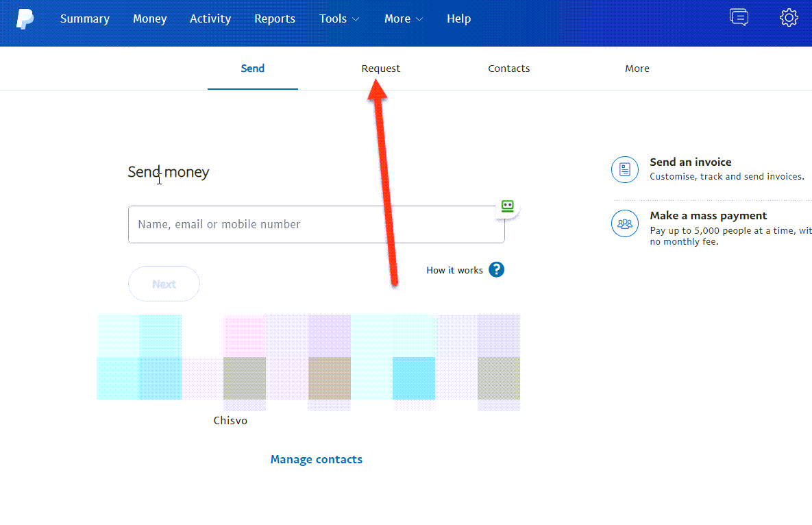Click the green password manager icon in field
This screenshot has height=525, width=812.
[508, 206]
